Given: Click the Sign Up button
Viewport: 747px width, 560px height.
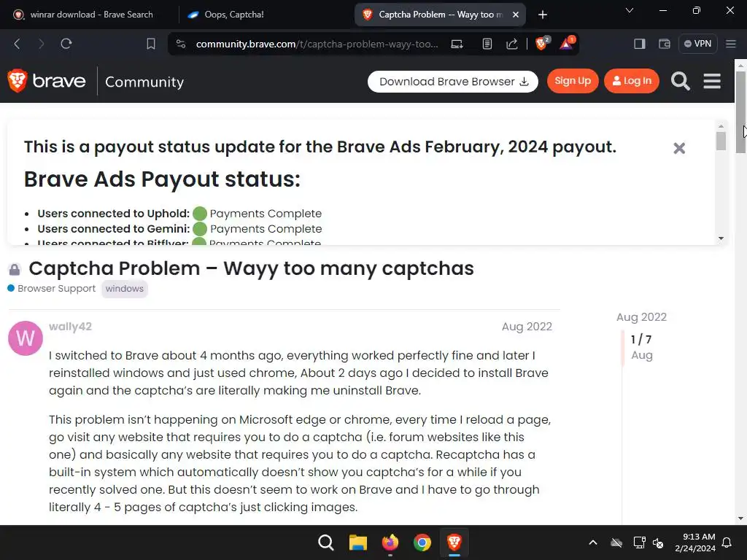Looking at the screenshot, I should tap(573, 81).
